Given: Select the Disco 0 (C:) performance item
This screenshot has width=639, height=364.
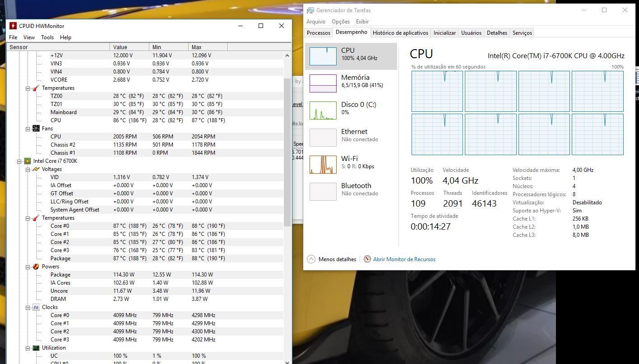Looking at the screenshot, I should (x=351, y=111).
